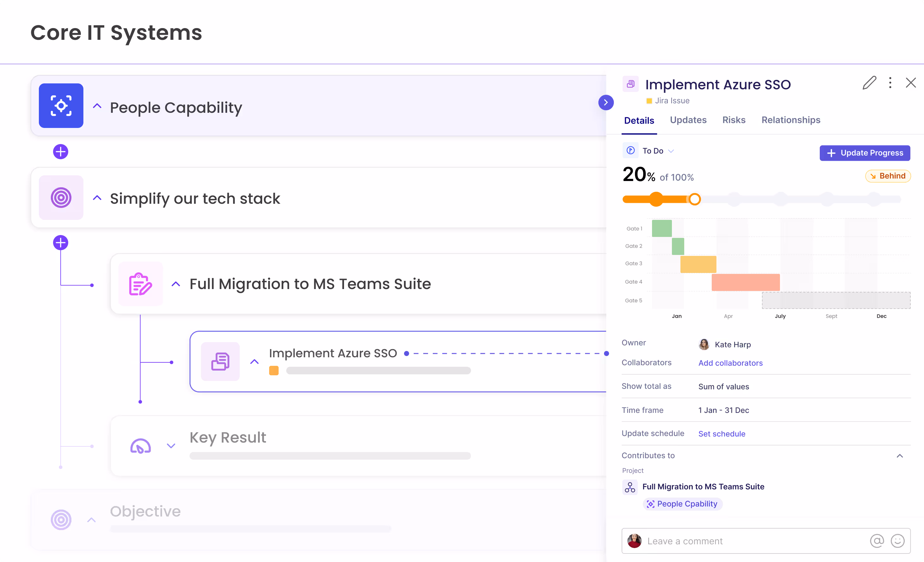This screenshot has width=924, height=562.
Task: Click the Full Migration to MS Teams project icon
Action: click(x=140, y=284)
